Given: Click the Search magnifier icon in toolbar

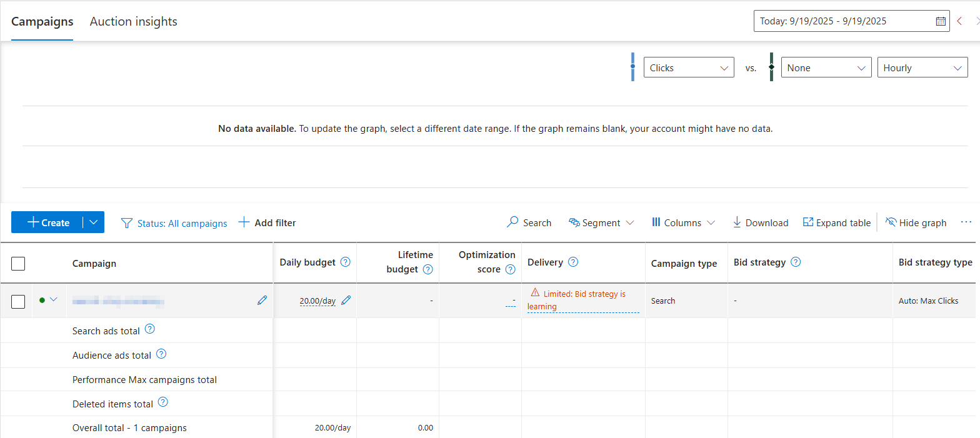Looking at the screenshot, I should pyautogui.click(x=512, y=222).
